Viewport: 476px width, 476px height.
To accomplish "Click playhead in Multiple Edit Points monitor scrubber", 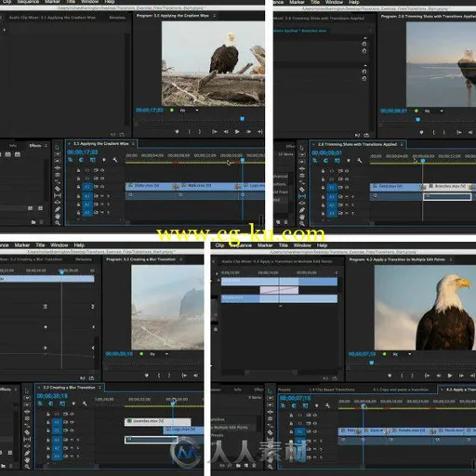I will click(x=371, y=363).
